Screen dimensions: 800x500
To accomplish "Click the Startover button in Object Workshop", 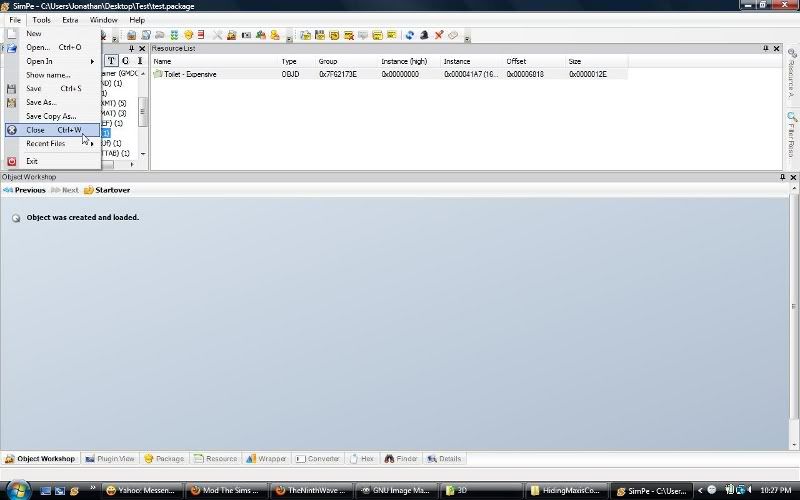I will (107, 190).
